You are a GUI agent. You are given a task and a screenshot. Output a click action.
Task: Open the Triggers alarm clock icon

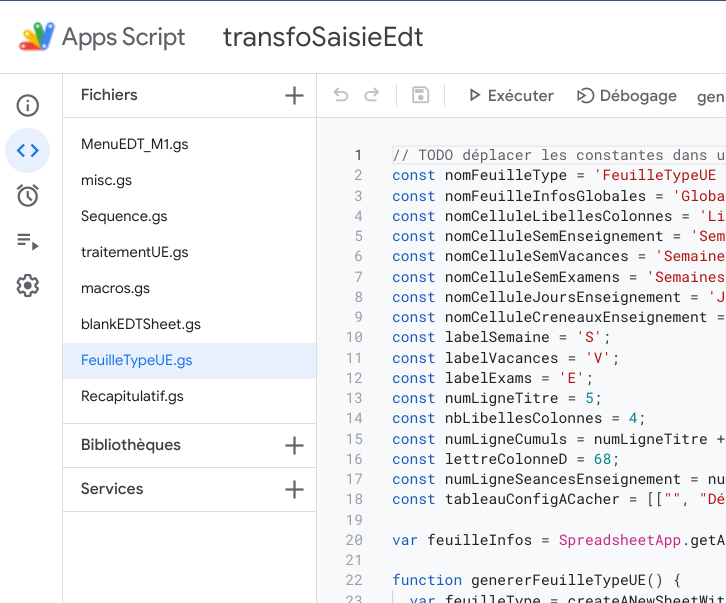pos(28,195)
